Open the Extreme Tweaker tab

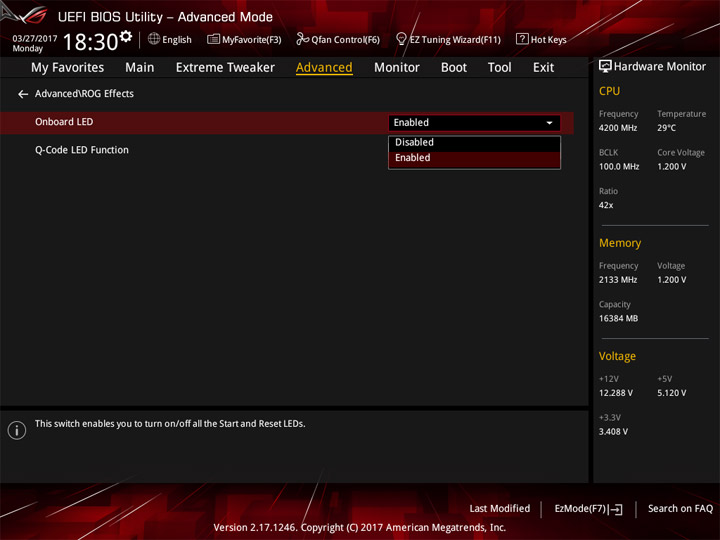click(225, 68)
